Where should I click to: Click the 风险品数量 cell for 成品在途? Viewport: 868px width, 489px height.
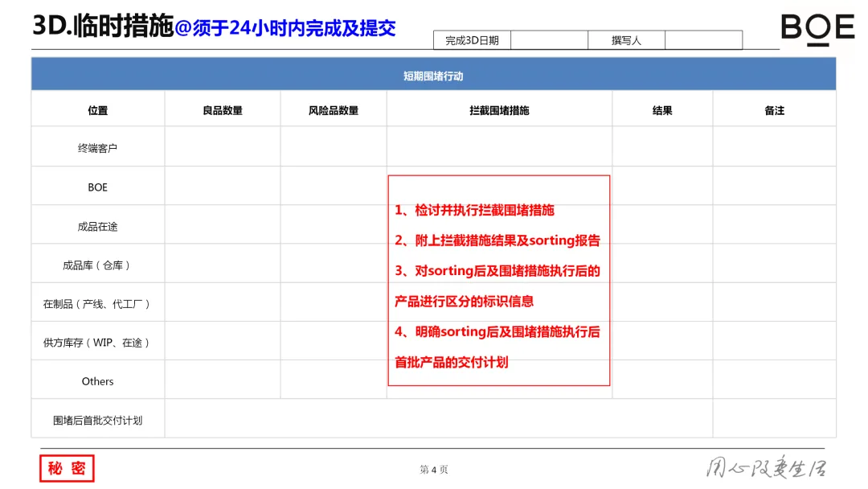point(334,224)
